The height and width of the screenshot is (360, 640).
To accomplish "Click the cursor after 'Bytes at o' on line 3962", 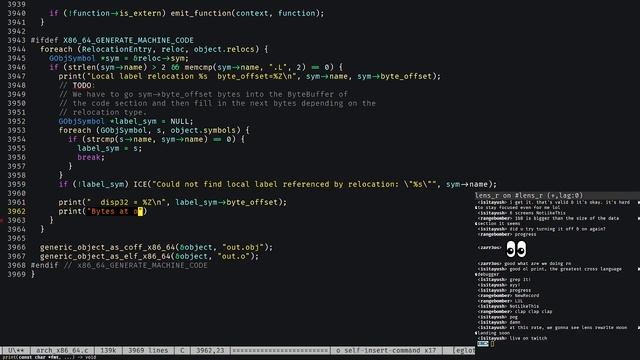I will click(x=140, y=211).
